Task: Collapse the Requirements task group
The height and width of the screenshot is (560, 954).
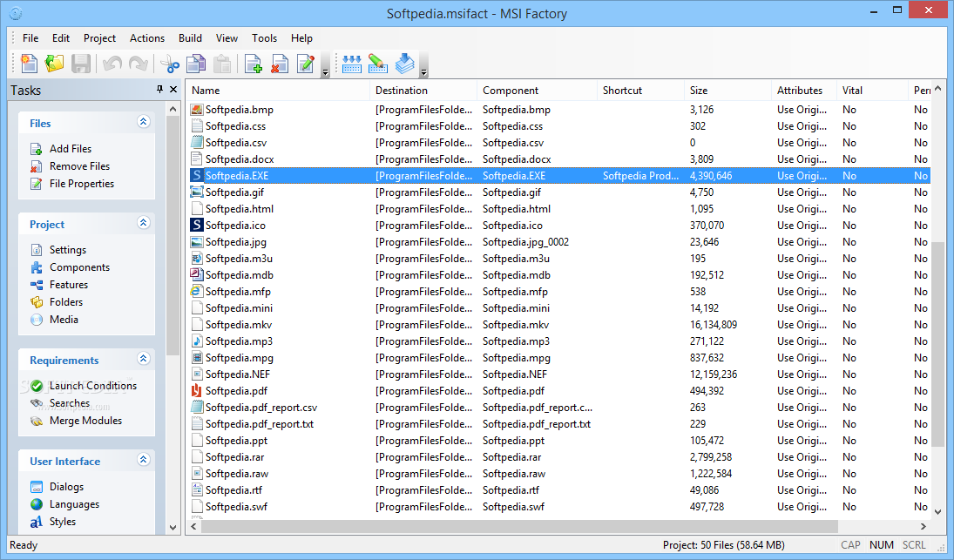Action: tap(144, 358)
